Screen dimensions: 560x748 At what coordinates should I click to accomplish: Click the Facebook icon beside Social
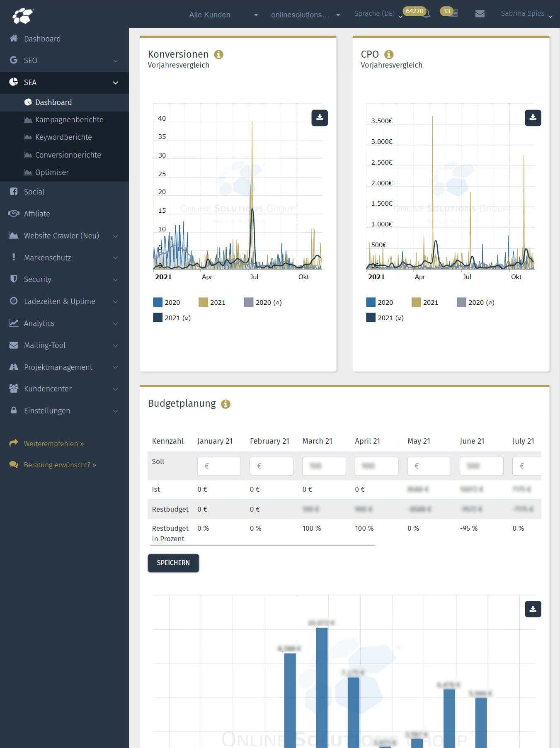[x=14, y=192]
